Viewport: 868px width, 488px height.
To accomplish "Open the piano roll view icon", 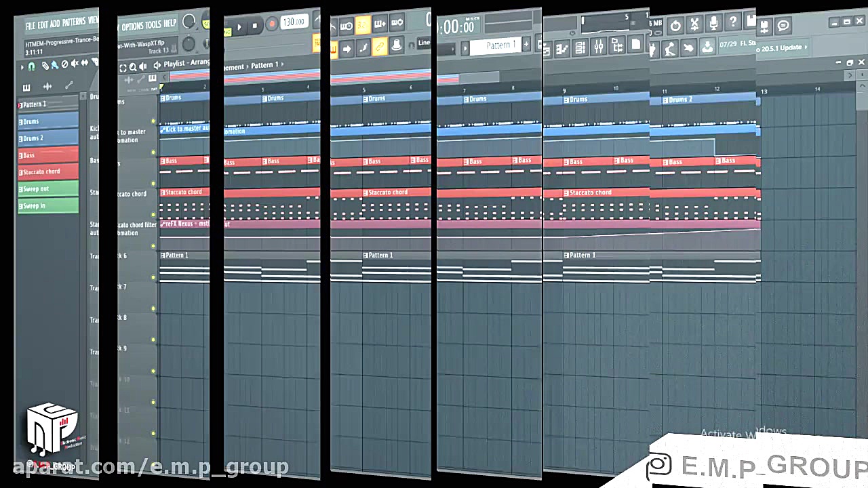I will point(563,48).
